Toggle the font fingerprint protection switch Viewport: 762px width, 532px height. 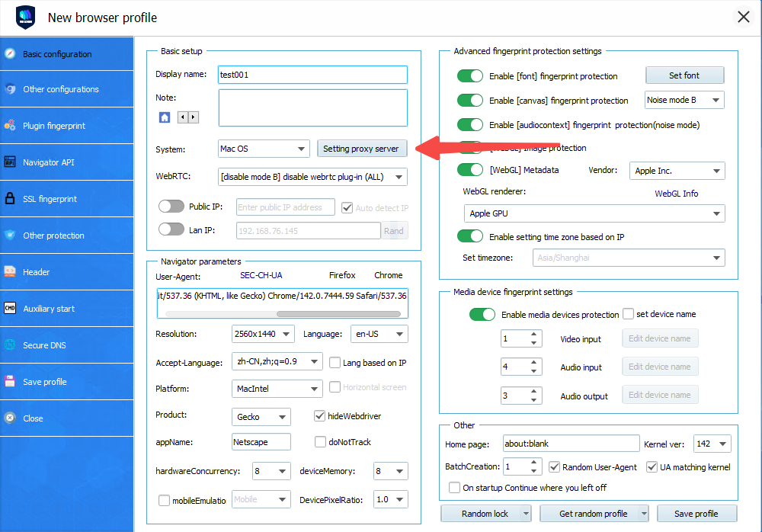[470, 76]
